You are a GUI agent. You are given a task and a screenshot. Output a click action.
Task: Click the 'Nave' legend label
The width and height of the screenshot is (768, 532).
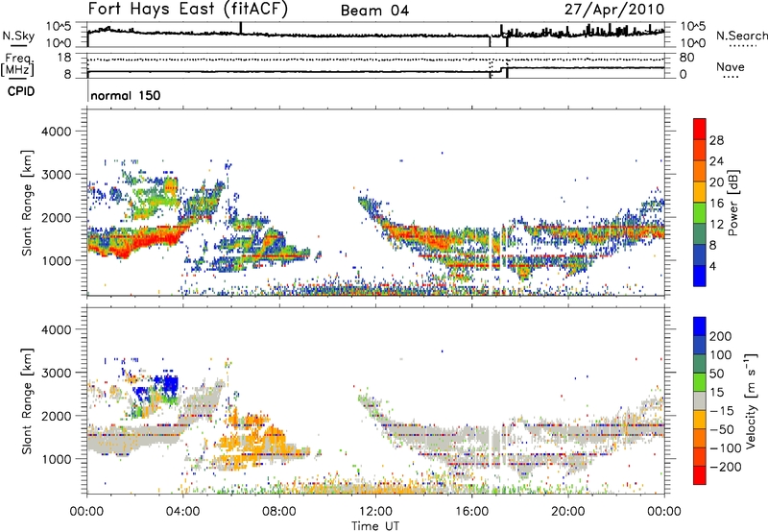pyautogui.click(x=730, y=66)
